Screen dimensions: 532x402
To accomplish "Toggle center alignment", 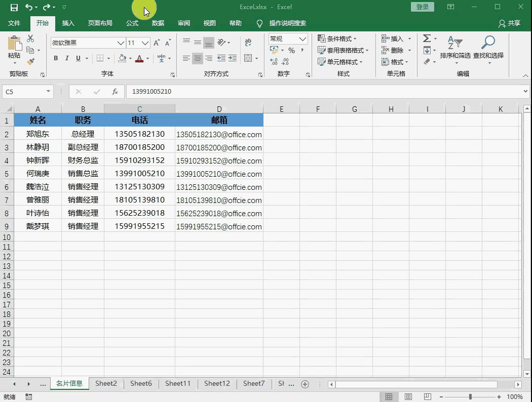I will point(198,58).
